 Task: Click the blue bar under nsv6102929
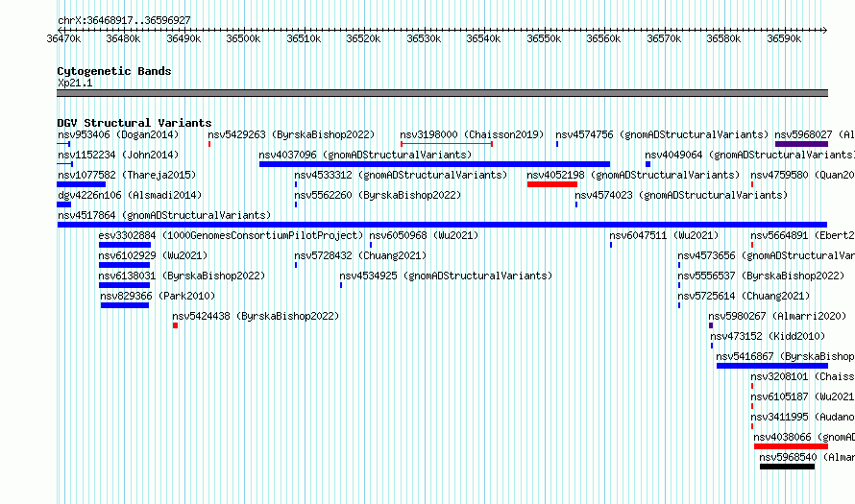pyautogui.click(x=124, y=265)
